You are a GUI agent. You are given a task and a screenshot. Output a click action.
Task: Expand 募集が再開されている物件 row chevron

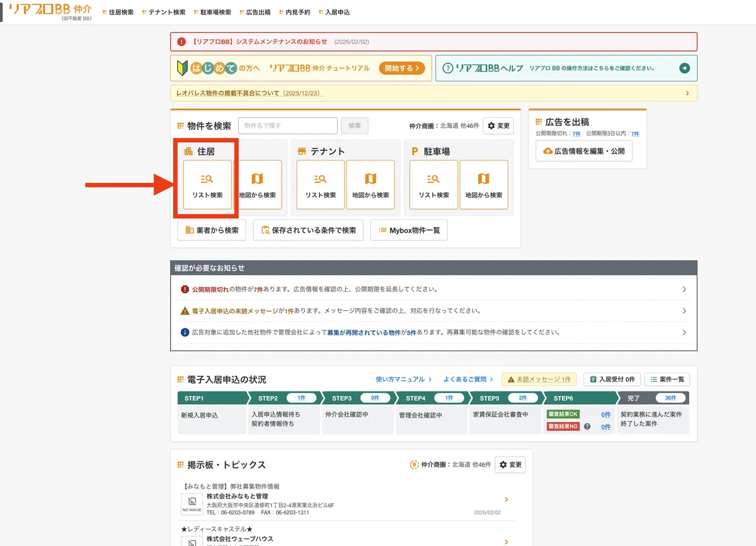tap(684, 332)
